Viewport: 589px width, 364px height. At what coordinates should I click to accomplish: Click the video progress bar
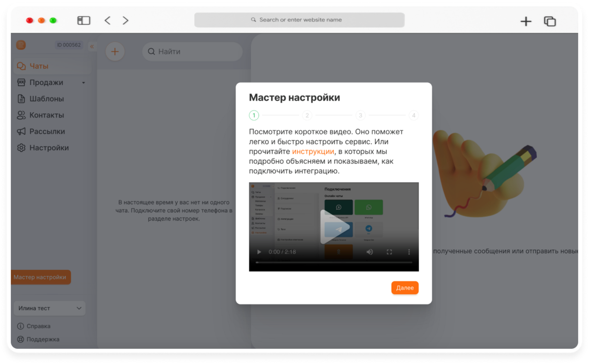coord(334,262)
